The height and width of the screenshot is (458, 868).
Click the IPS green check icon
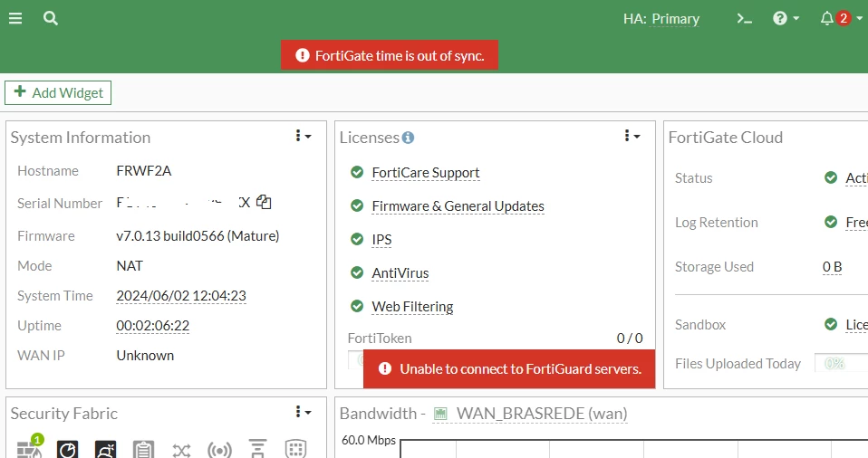click(x=357, y=239)
